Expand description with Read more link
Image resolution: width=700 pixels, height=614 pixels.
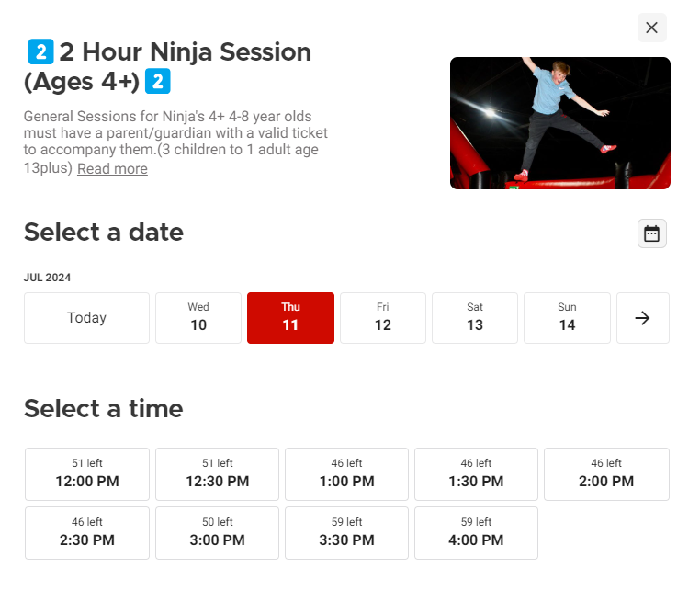pos(112,169)
